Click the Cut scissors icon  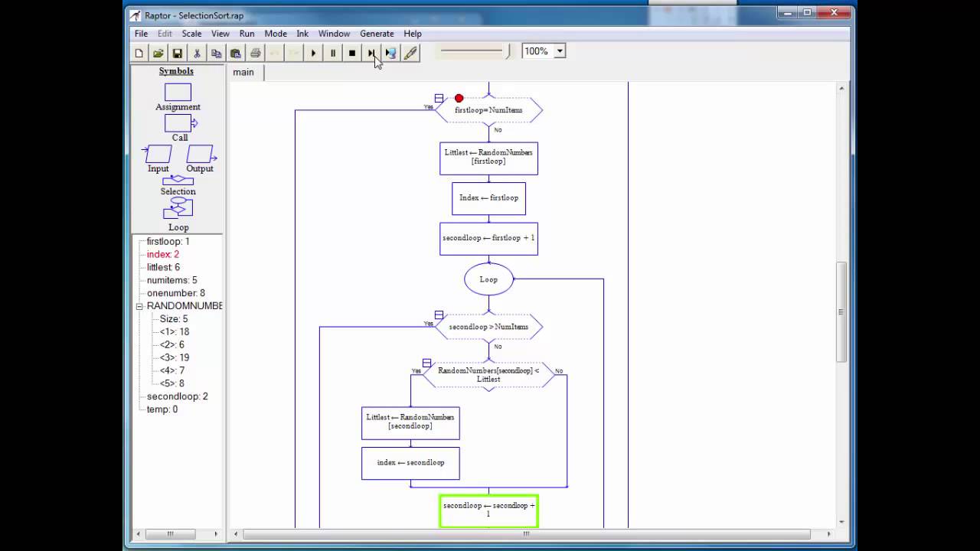point(197,53)
